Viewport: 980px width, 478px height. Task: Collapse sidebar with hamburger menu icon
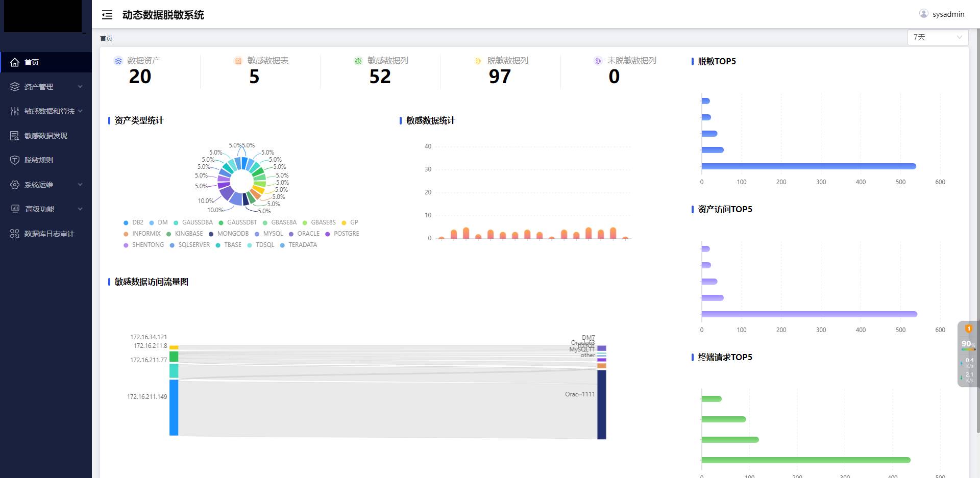tap(107, 15)
